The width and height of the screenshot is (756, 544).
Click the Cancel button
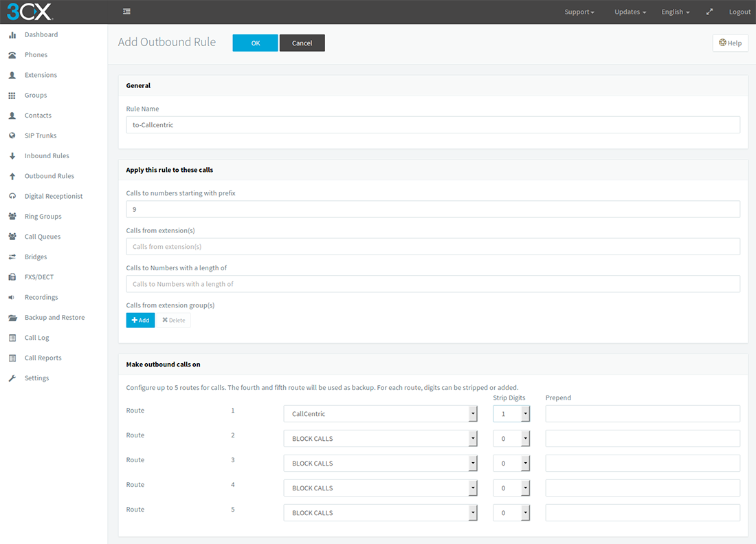[302, 43]
